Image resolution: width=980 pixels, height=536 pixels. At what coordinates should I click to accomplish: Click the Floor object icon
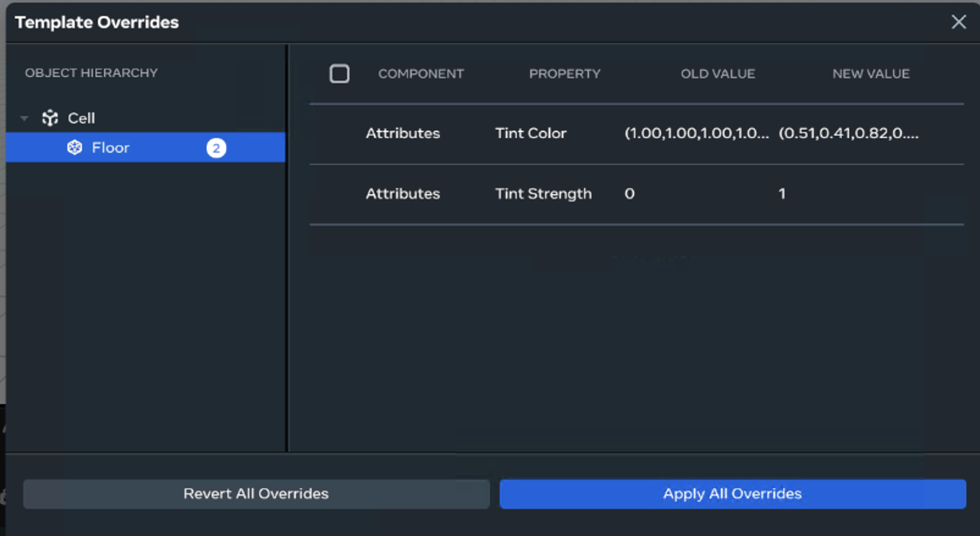pyautogui.click(x=75, y=148)
